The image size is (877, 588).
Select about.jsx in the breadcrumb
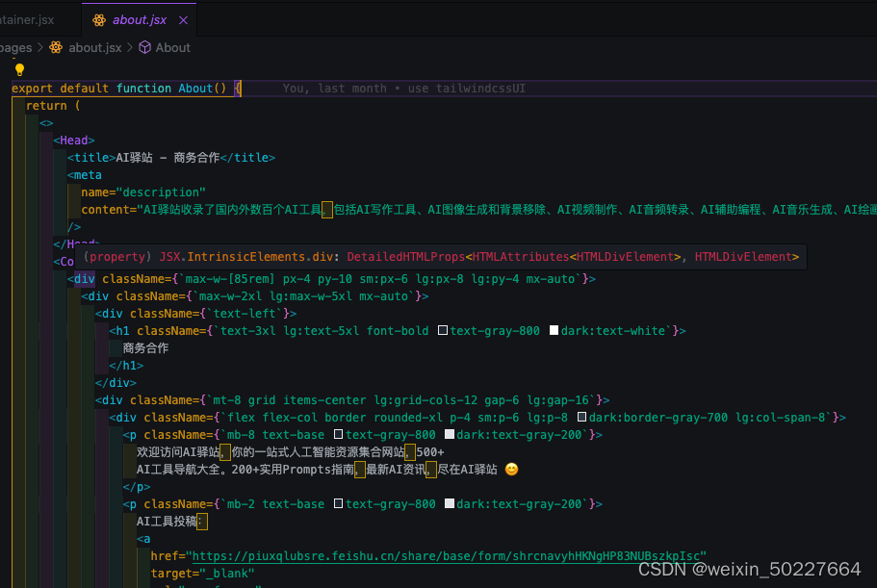[94, 47]
